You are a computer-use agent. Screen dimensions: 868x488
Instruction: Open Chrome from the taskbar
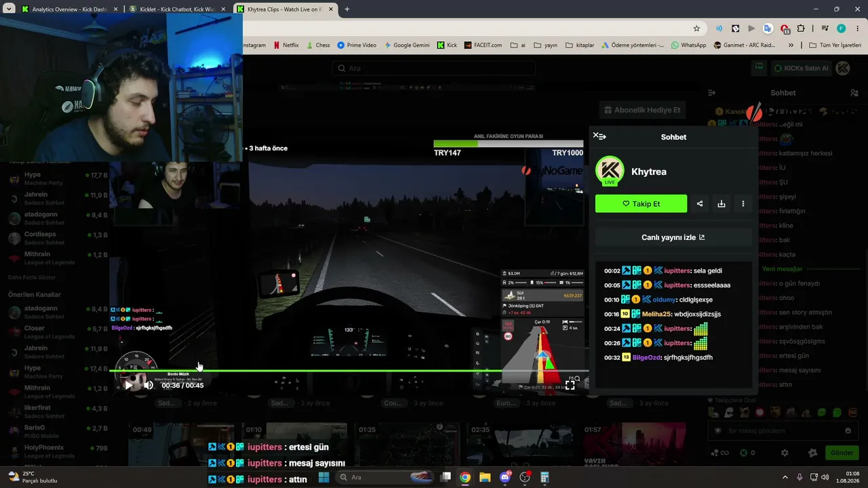[465, 477]
